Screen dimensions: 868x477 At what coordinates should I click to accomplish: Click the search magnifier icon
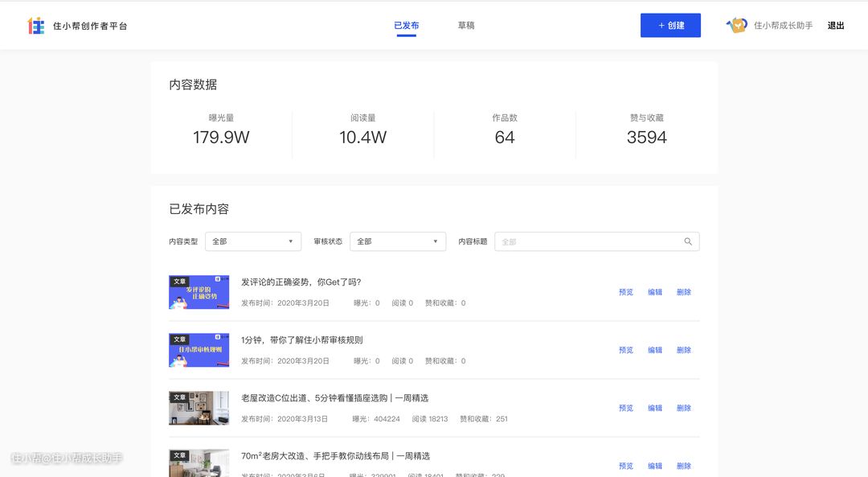tap(688, 241)
